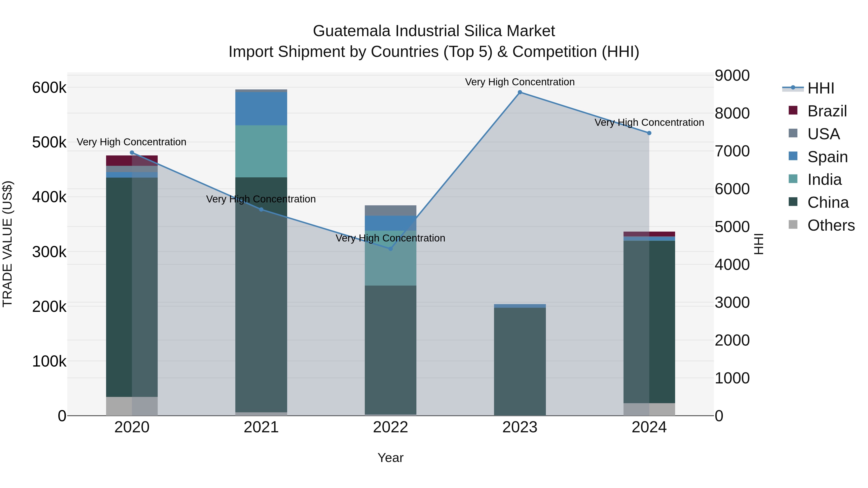Viewport: 868px width, 488px height.
Task: Click the HHI data point for 2021
Action: 261,209
